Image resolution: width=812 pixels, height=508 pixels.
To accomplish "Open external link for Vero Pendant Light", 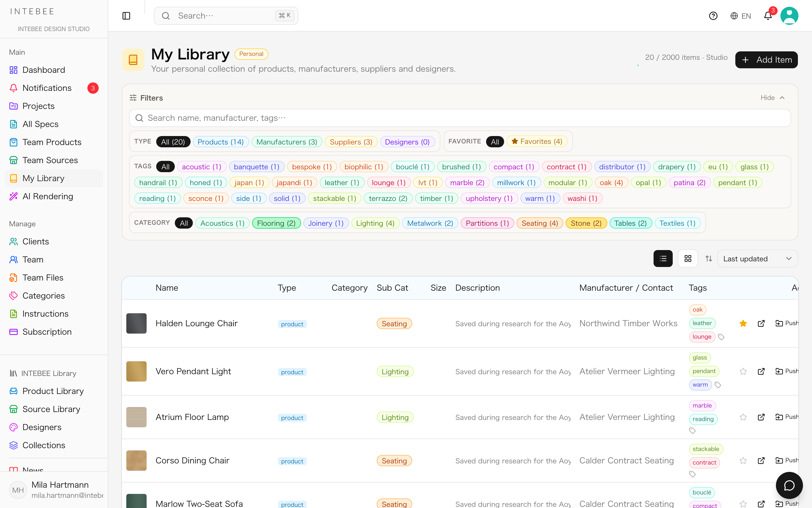I will click(761, 371).
